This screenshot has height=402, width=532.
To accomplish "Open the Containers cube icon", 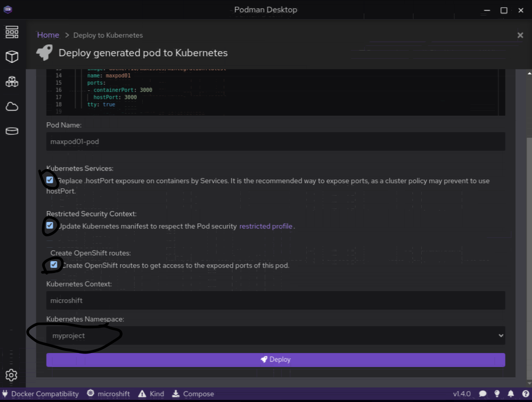I will click(12, 57).
